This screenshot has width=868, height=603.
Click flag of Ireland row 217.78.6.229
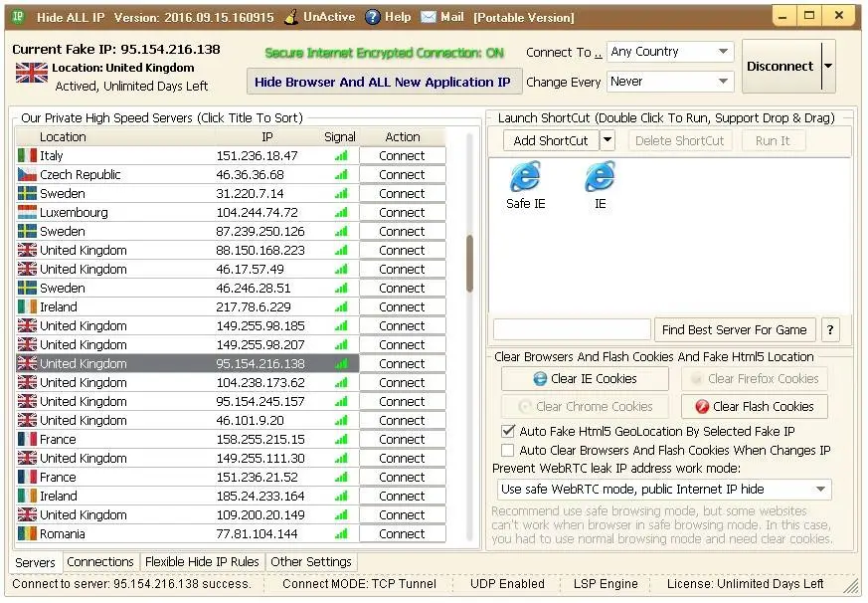[27, 307]
